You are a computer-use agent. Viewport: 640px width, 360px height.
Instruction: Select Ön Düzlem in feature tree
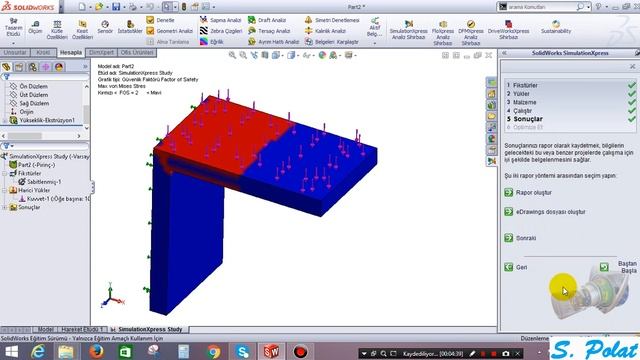pos(33,86)
